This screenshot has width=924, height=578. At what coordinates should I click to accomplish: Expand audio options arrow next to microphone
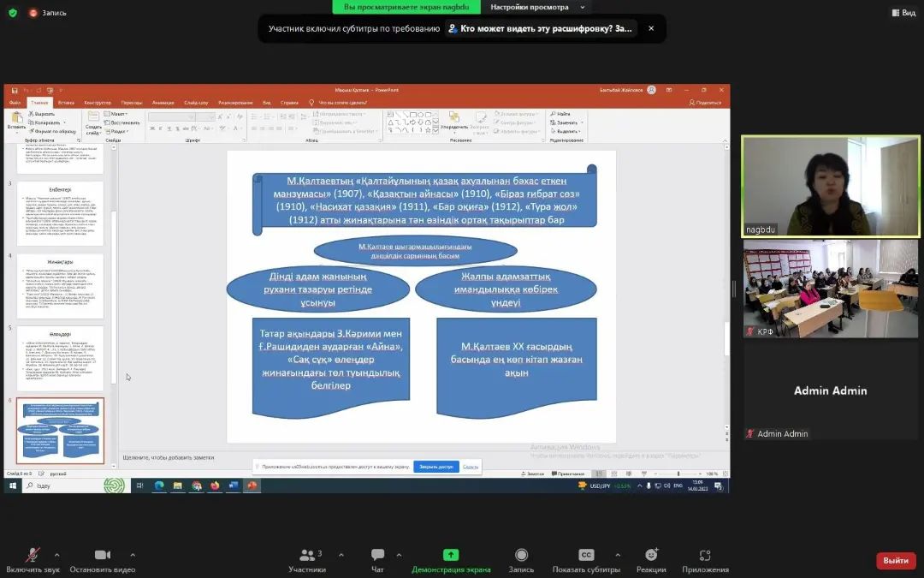(x=57, y=555)
